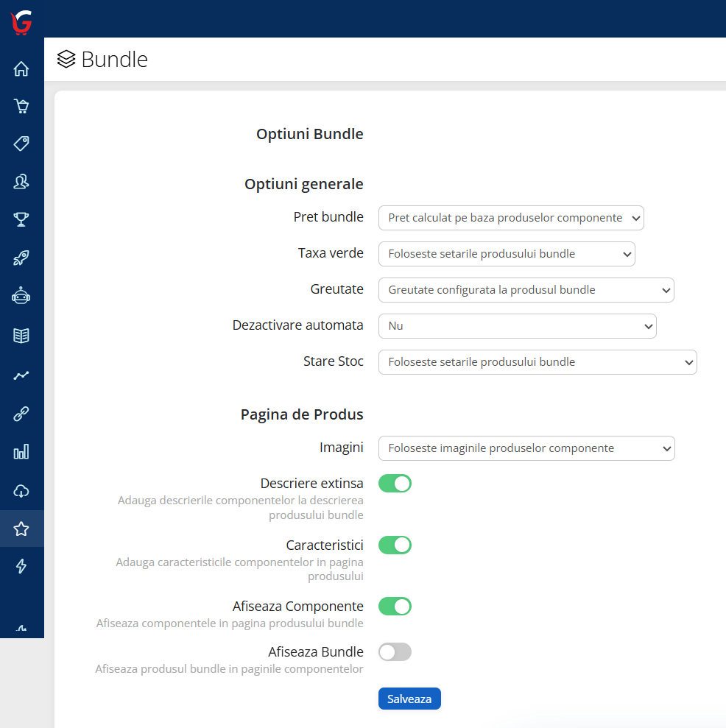726x728 pixels.
Task: Open the bar chart sidebar icon
Action: click(21, 451)
